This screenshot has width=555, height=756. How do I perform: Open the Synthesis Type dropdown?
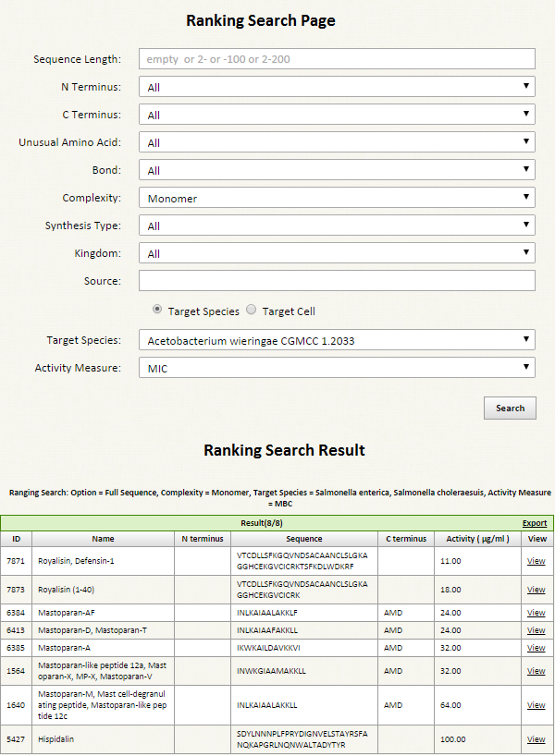(x=337, y=226)
